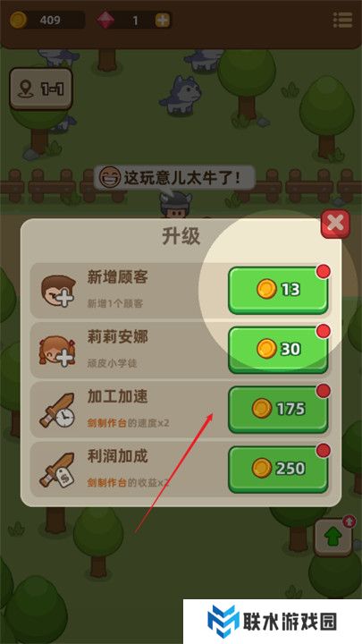
Task: Tap the sword with clock icon
Action: pyautogui.click(x=57, y=411)
